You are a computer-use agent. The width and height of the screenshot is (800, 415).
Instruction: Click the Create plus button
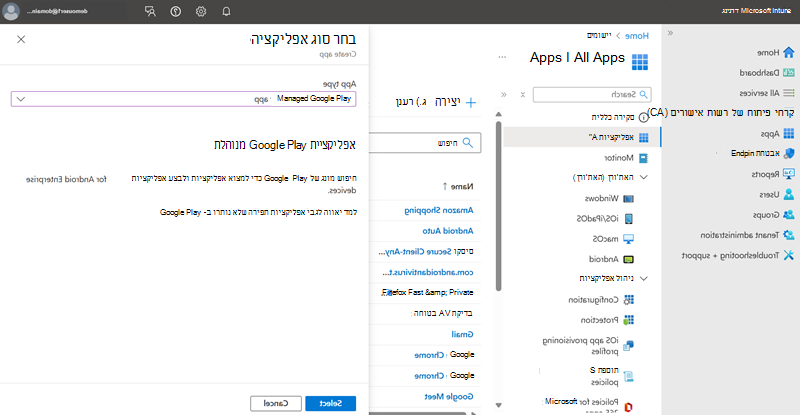coord(455,102)
